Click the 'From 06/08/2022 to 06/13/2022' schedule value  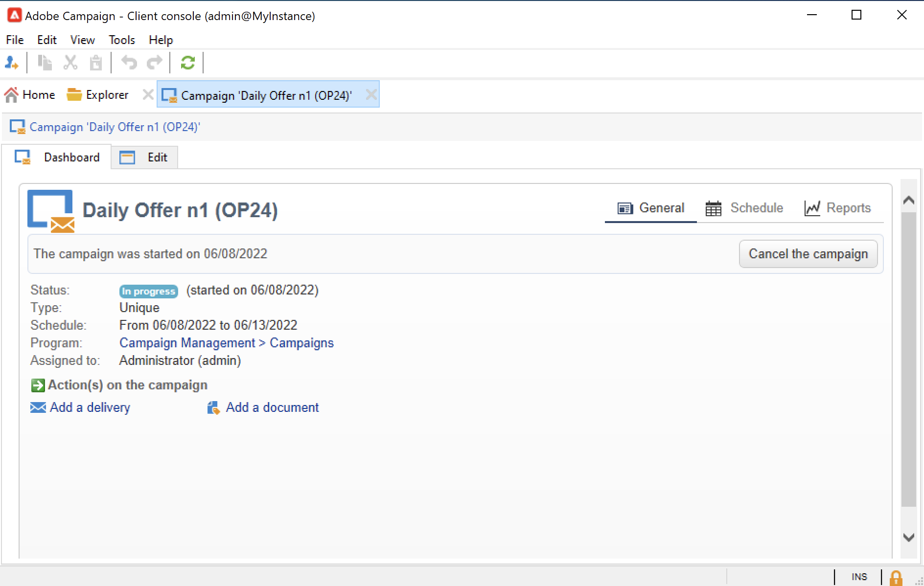click(x=208, y=325)
